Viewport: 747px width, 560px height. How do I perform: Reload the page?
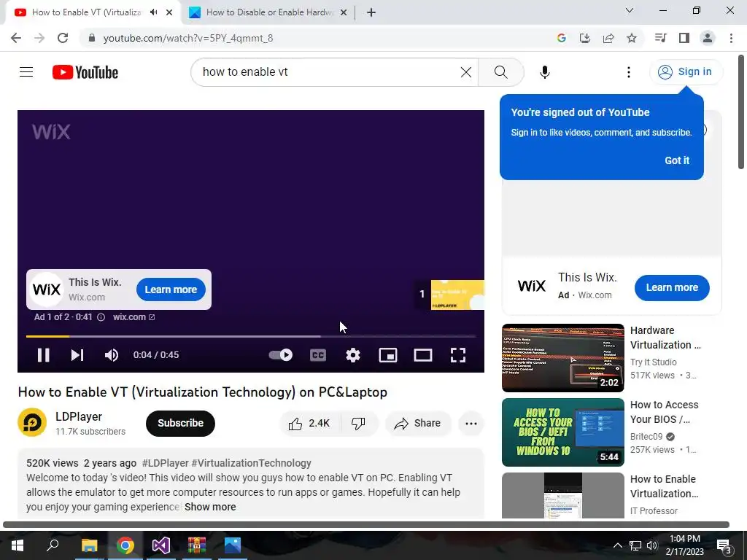pos(63,38)
